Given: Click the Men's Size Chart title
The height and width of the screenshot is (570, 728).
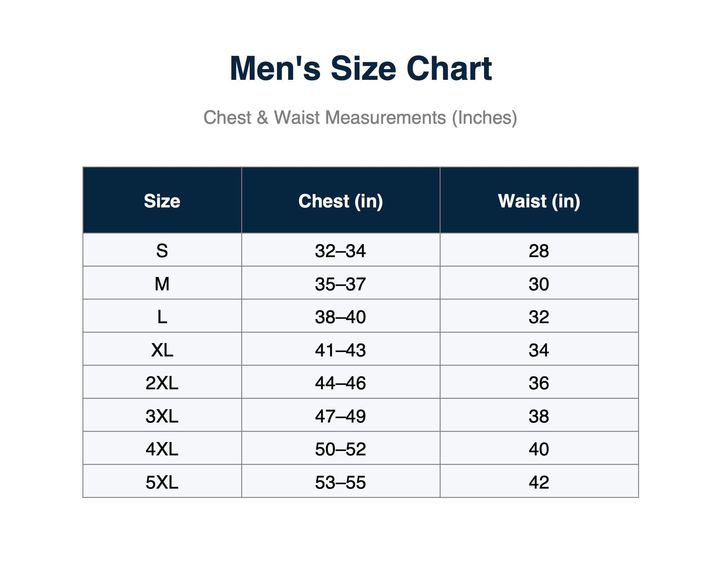Looking at the screenshot, I should pyautogui.click(x=361, y=69).
